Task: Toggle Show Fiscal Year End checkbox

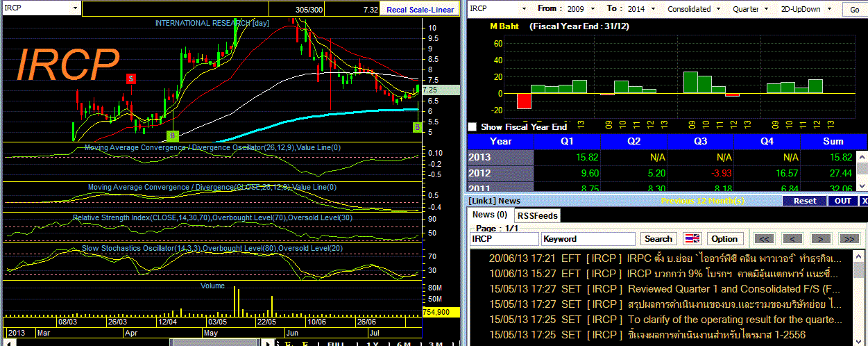Action: pos(473,127)
